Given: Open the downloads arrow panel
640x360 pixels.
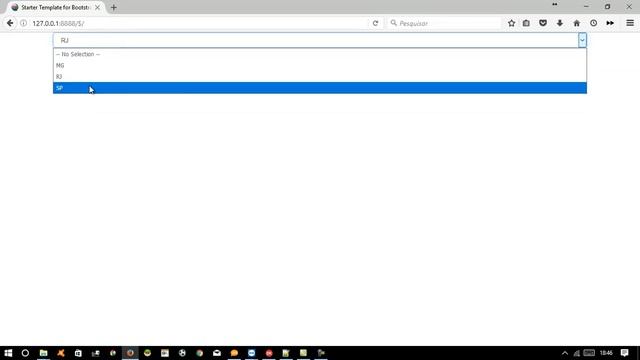Looking at the screenshot, I should coord(560,23).
